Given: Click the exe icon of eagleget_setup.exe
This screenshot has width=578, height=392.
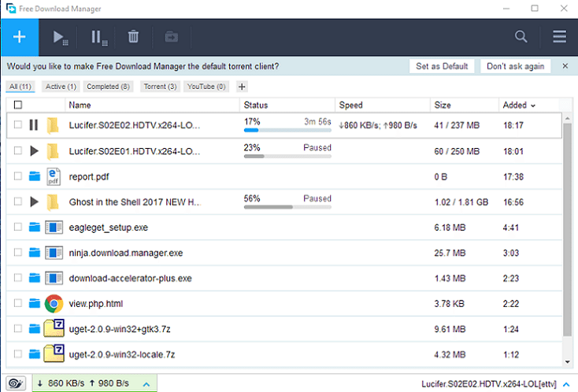Looking at the screenshot, I should pos(54,227).
